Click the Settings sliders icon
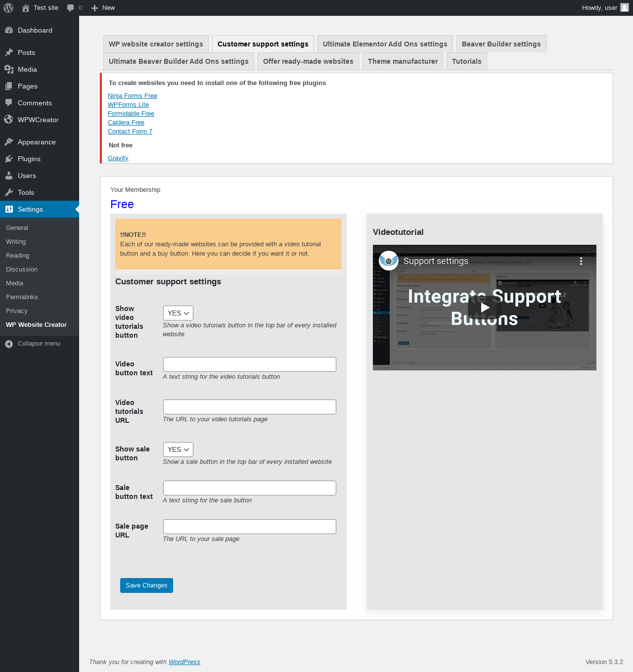This screenshot has width=633, height=672. click(9, 209)
